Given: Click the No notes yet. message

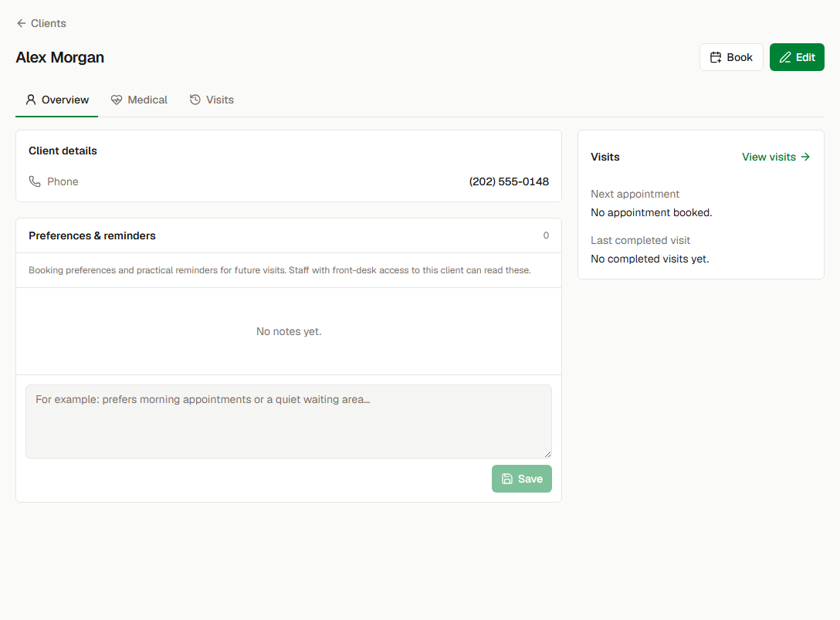Looking at the screenshot, I should pos(289,332).
